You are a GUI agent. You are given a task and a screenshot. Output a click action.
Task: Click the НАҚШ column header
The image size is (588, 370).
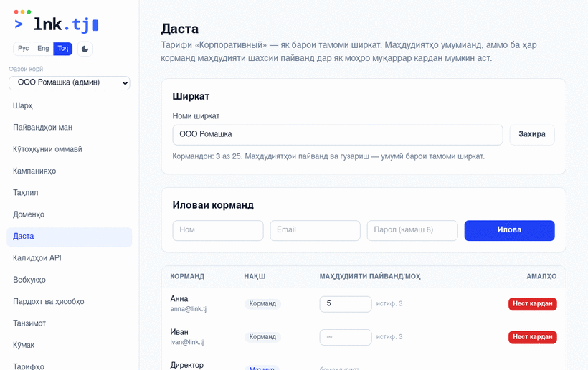tap(255, 276)
